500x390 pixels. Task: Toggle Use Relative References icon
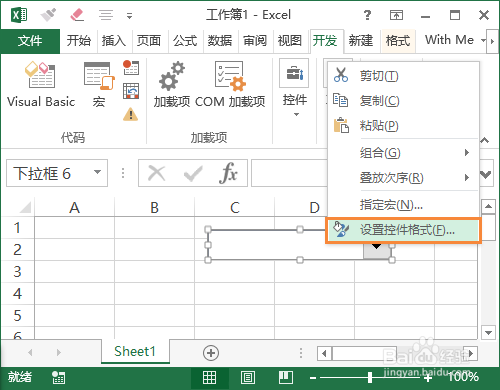[x=131, y=91]
